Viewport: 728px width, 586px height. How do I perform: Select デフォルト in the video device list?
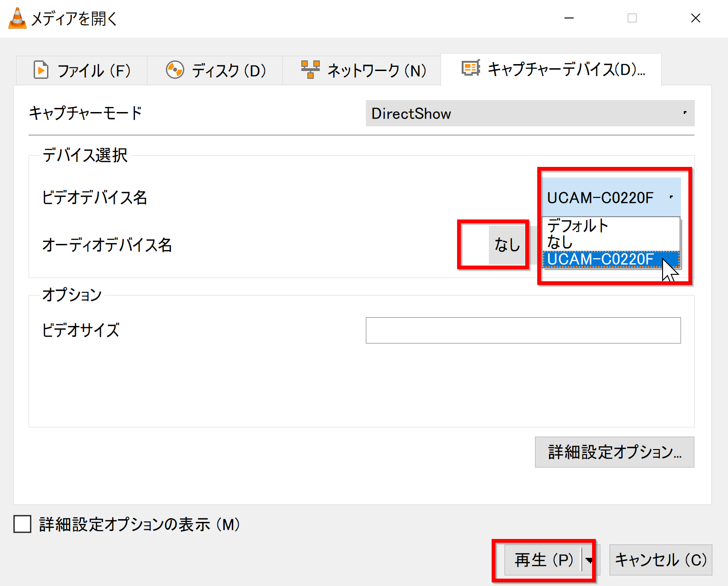click(611, 225)
